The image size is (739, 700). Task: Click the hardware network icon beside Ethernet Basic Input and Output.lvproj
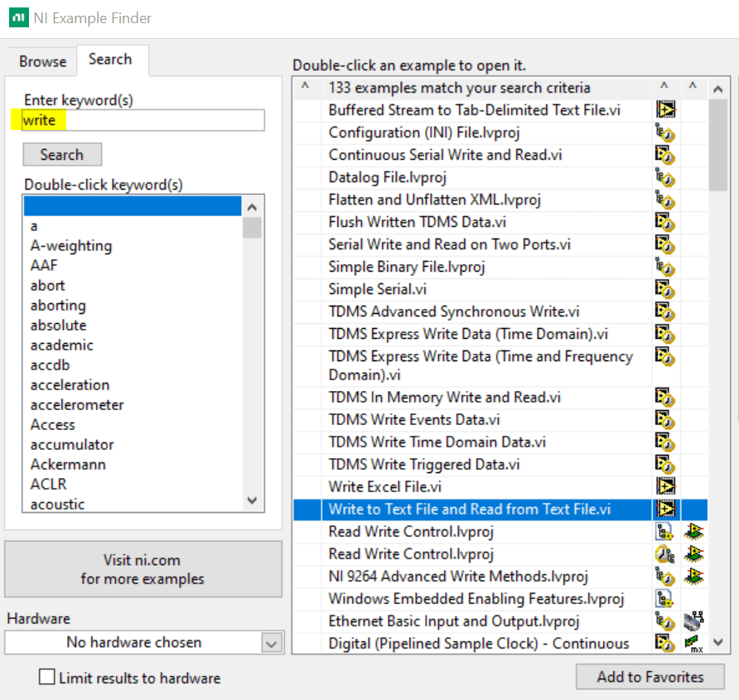pos(693,620)
